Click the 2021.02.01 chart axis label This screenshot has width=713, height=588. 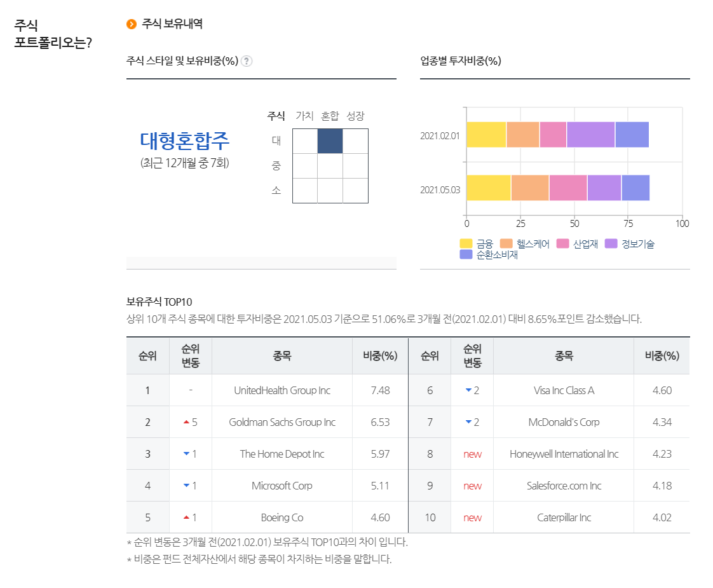(440, 136)
